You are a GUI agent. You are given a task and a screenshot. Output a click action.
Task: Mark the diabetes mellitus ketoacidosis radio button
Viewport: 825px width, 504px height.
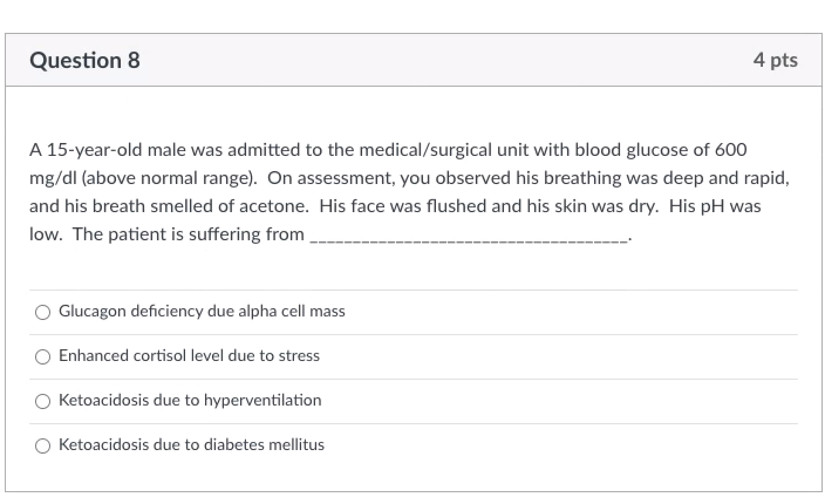point(42,446)
